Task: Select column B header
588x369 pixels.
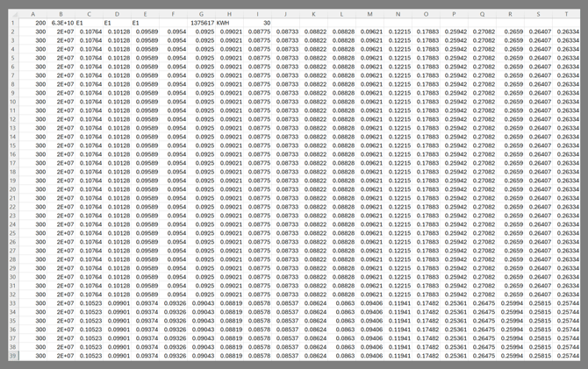Action: click(61, 14)
